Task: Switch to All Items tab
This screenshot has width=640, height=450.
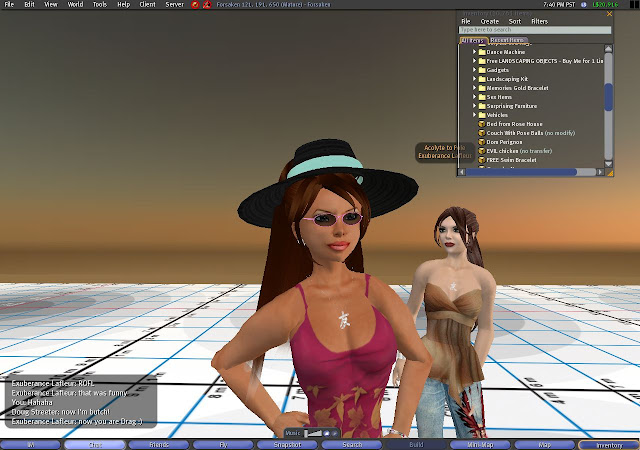Action: [x=473, y=40]
